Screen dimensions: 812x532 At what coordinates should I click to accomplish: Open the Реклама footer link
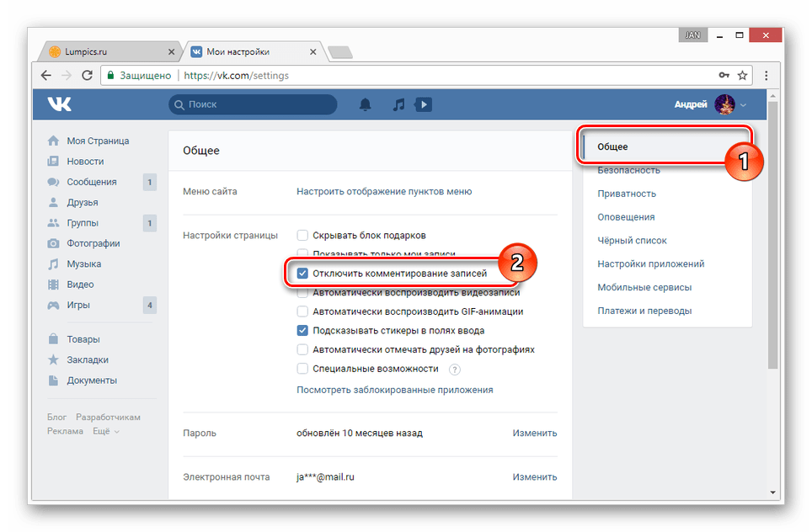[x=65, y=431]
